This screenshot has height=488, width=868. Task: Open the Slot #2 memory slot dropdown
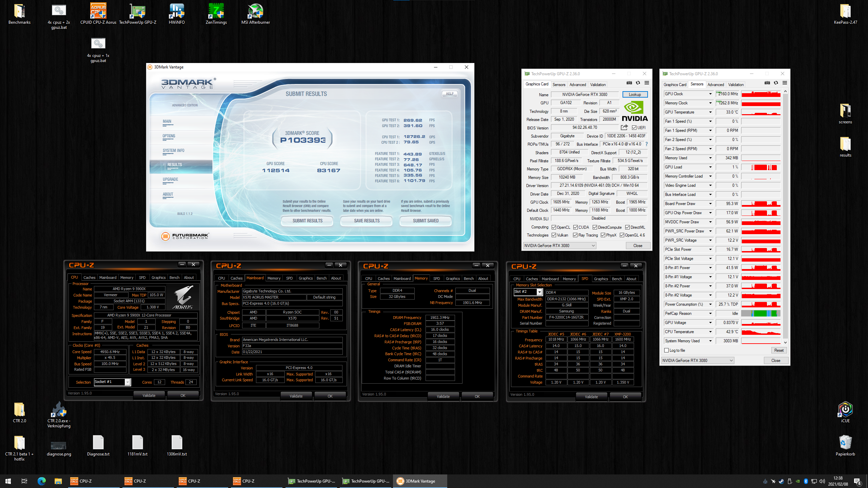point(539,292)
